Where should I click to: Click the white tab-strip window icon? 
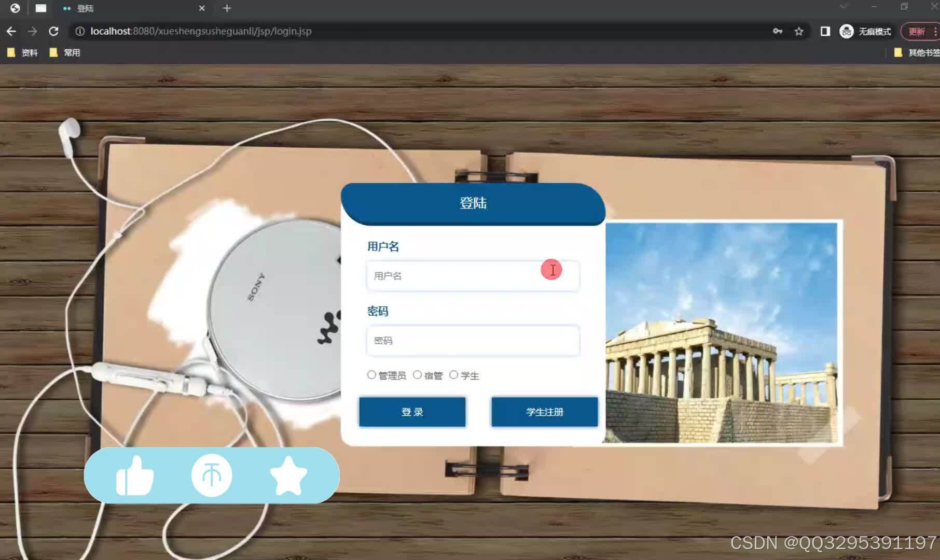pos(41,8)
